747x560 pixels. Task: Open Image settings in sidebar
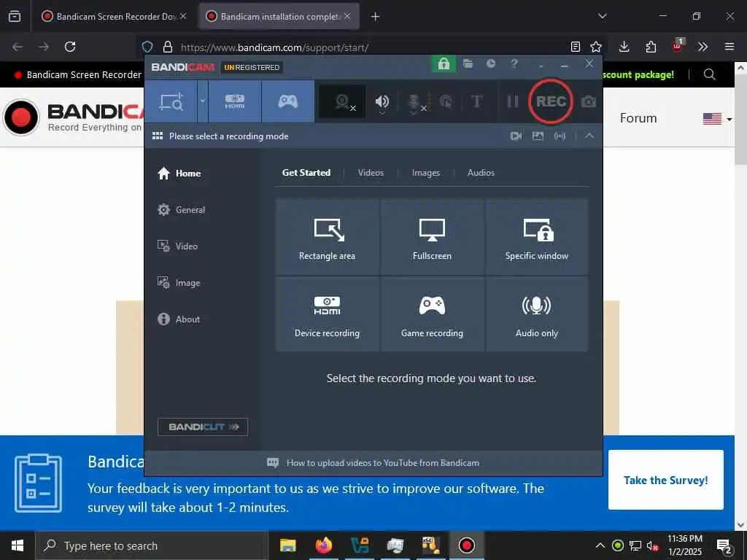(179, 283)
